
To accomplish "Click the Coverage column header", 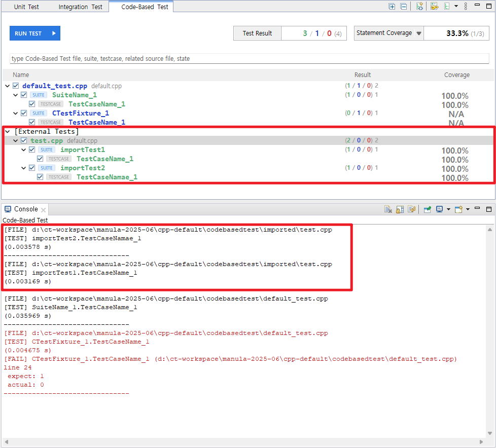I will click(457, 75).
